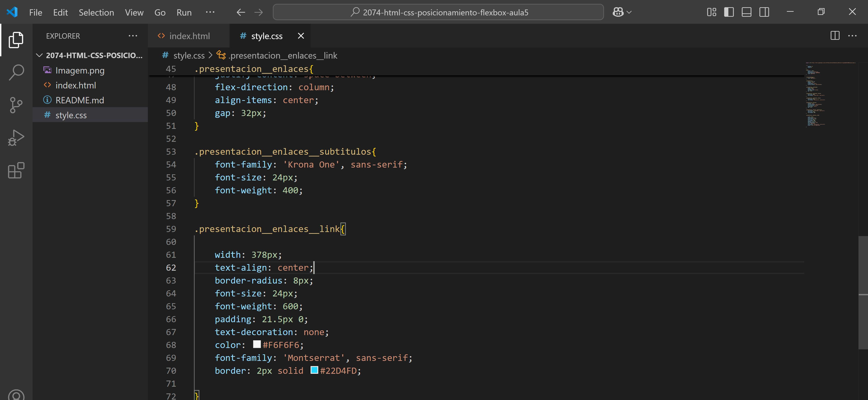Open the Run and Debug view
This screenshot has width=868, height=400.
pyautogui.click(x=16, y=137)
